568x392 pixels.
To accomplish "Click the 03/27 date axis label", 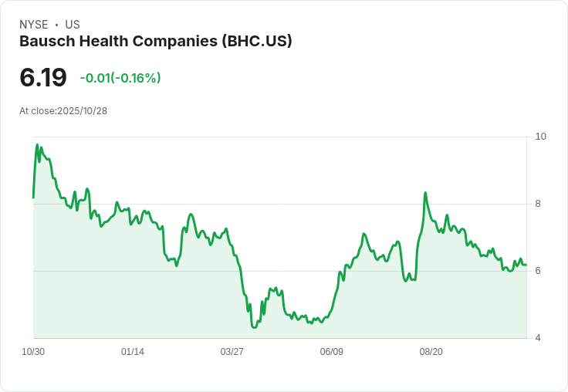I will 232,352.
